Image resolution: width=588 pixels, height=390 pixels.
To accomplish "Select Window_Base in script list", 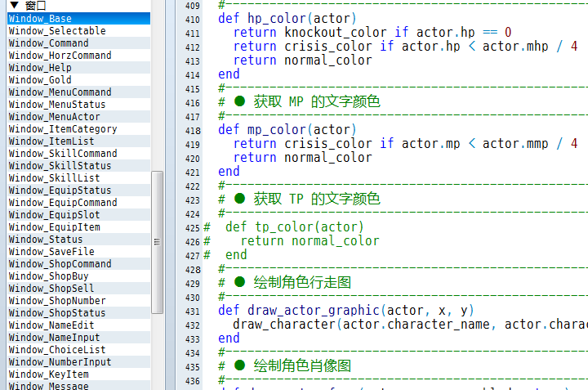I will click(x=78, y=18).
